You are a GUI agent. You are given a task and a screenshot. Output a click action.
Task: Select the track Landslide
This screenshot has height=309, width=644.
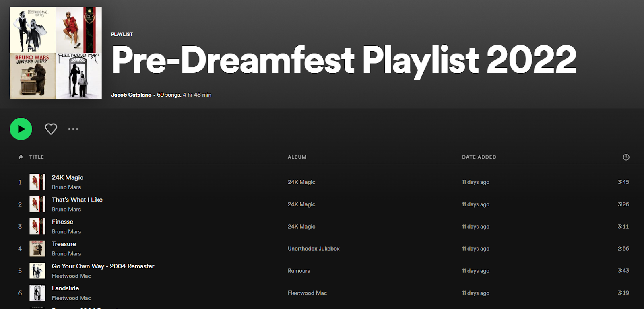[65, 288]
